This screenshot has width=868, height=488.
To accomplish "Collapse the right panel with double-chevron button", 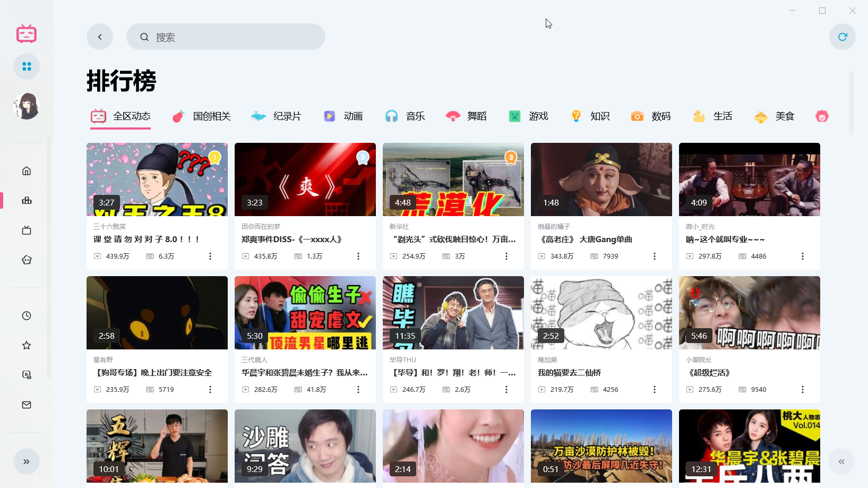I will click(841, 461).
